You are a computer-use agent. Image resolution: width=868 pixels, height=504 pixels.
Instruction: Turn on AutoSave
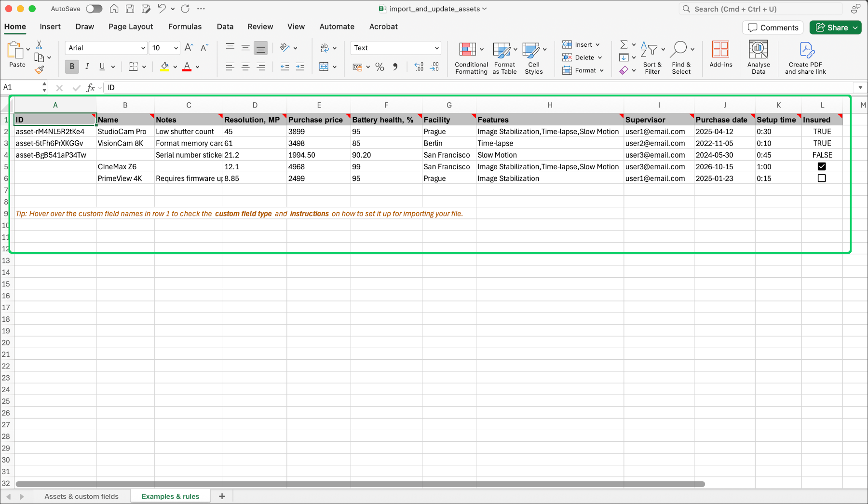(94, 8)
